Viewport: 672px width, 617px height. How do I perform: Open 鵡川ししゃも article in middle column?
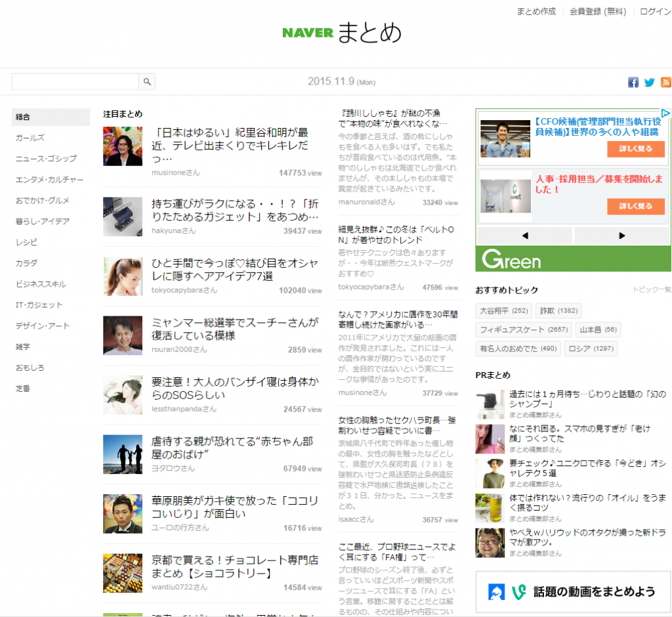click(392, 118)
